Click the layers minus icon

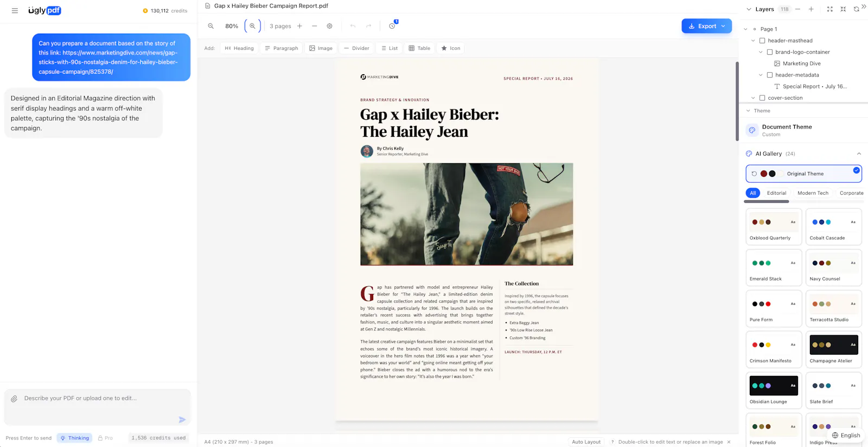coord(797,9)
